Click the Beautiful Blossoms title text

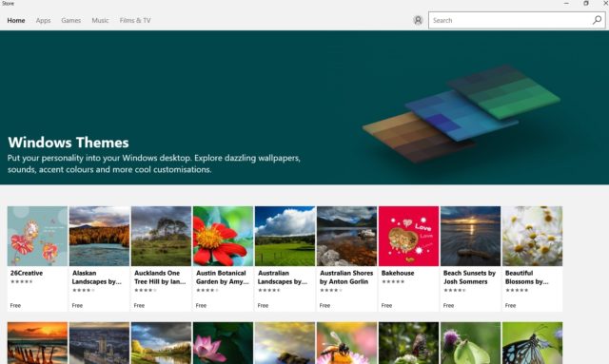526,278
